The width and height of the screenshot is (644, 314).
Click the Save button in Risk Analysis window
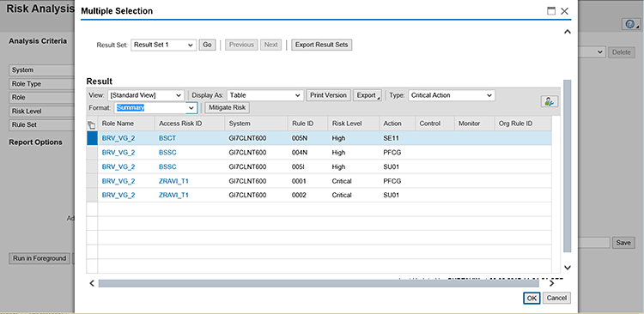(623, 243)
